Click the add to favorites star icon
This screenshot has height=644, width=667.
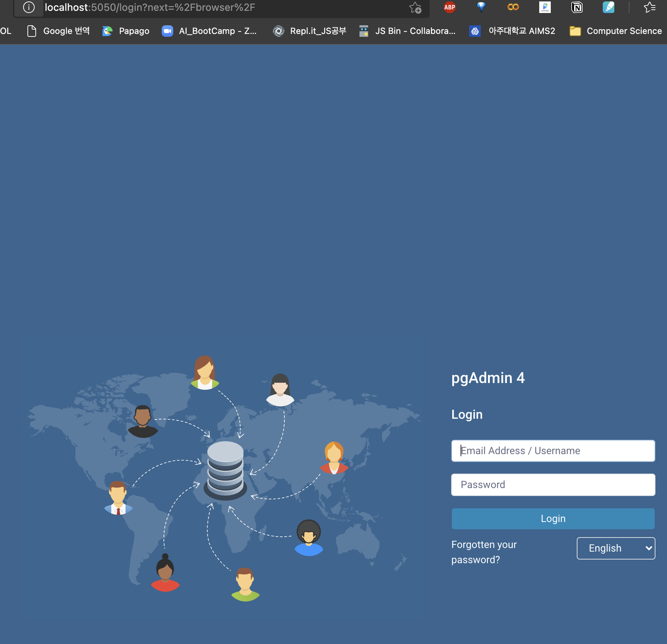(415, 8)
